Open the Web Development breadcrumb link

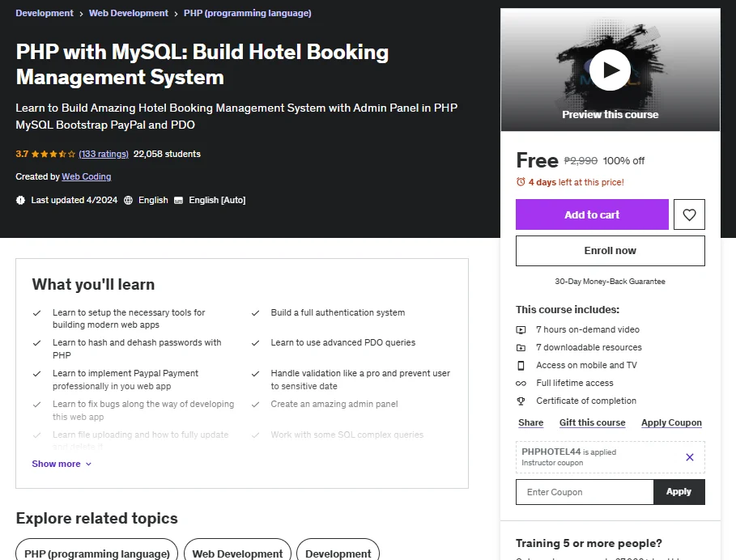pos(129,13)
